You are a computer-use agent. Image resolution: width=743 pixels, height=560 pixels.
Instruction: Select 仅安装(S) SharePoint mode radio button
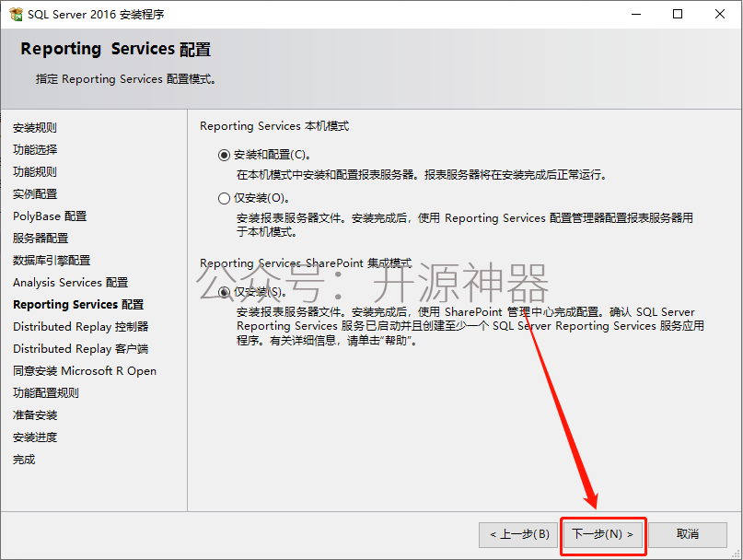224,292
